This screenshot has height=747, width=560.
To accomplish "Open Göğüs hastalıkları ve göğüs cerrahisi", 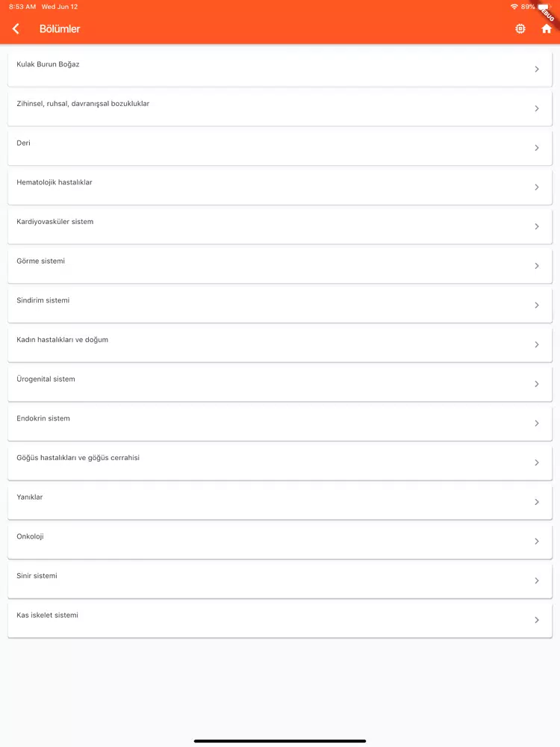I will point(280,462).
